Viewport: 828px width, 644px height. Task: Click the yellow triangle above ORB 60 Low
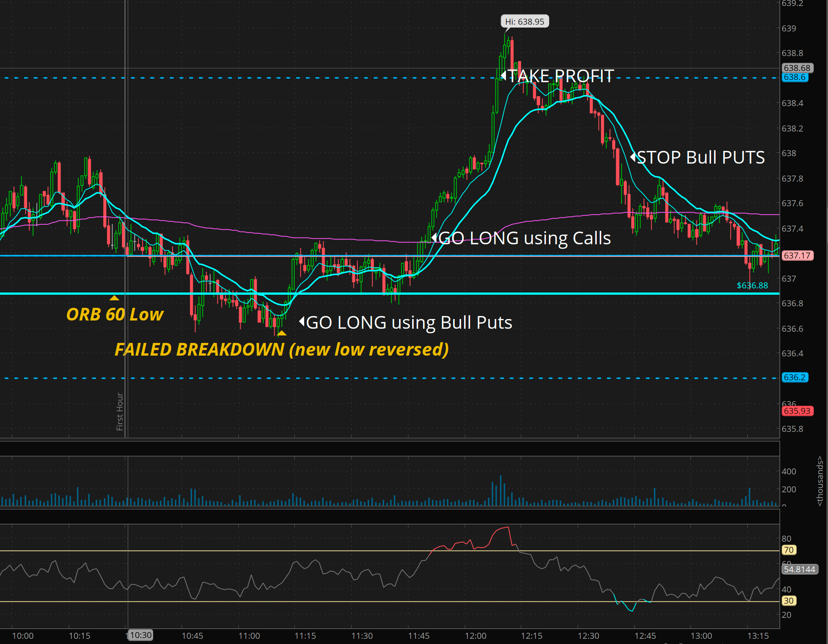[x=114, y=298]
